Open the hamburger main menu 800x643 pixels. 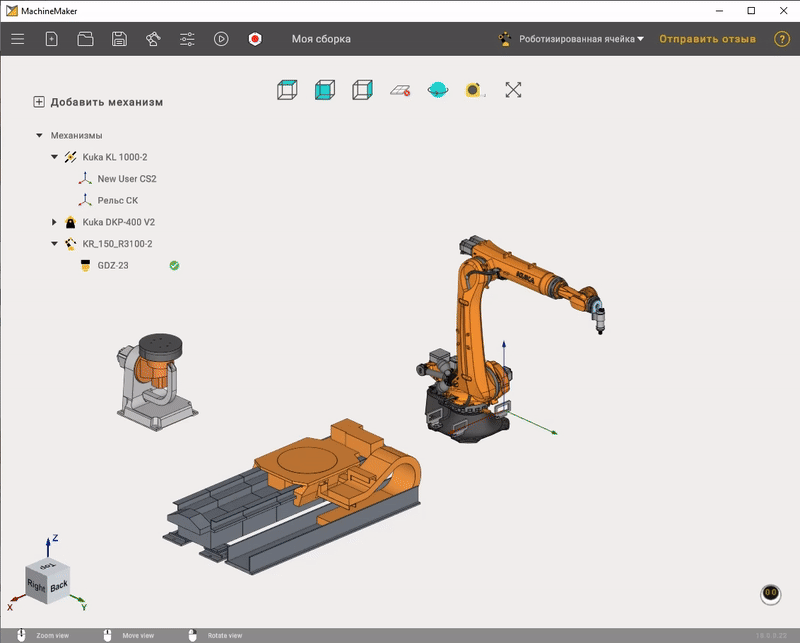tap(17, 39)
